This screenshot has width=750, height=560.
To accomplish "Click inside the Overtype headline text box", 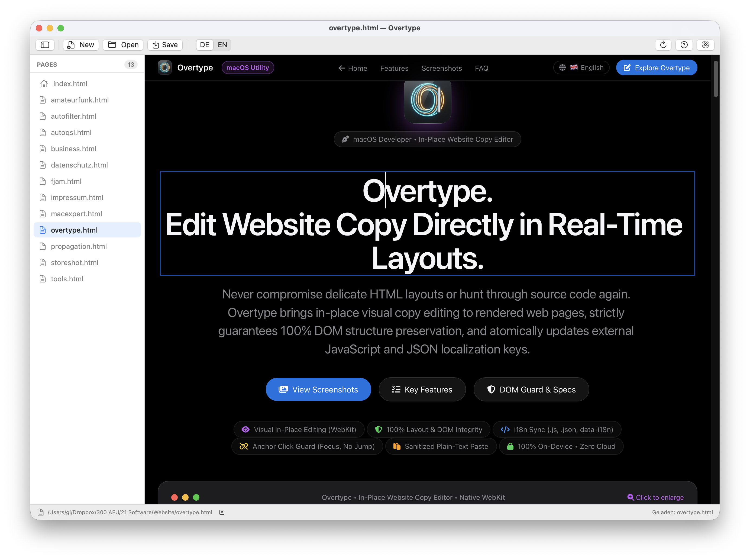I will coord(427,223).
